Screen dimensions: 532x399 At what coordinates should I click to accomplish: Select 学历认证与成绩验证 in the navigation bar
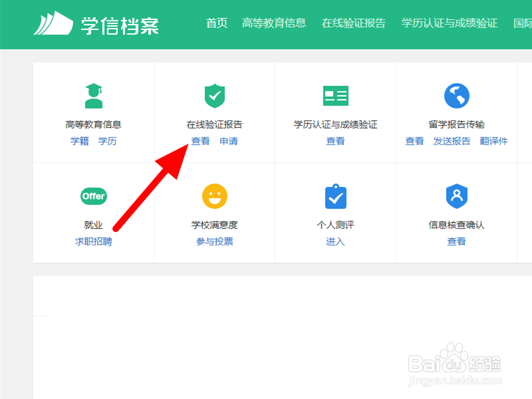[448, 23]
